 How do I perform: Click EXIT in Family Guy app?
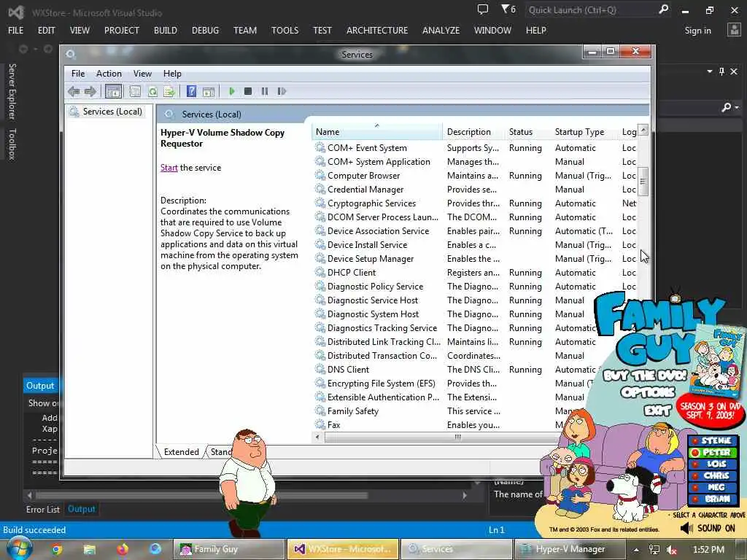click(x=657, y=410)
